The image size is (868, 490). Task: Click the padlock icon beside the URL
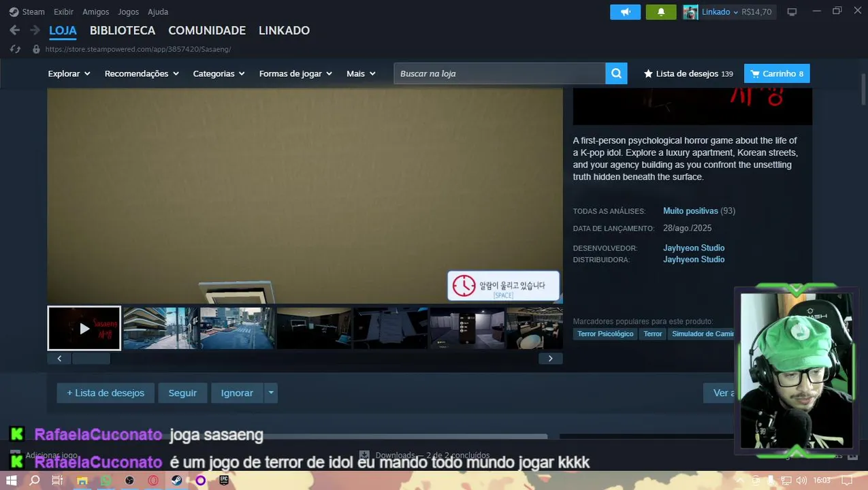tap(36, 49)
